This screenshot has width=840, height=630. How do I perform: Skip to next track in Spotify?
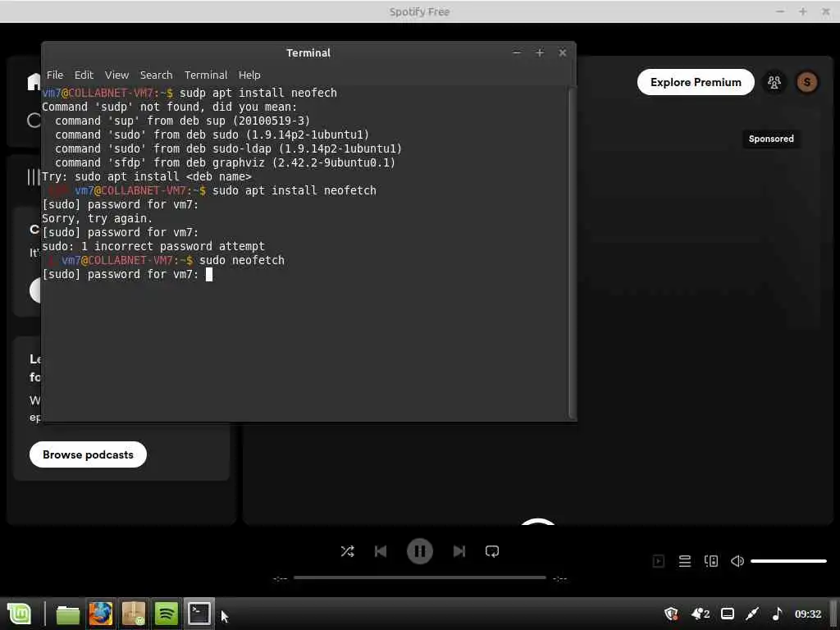point(459,551)
